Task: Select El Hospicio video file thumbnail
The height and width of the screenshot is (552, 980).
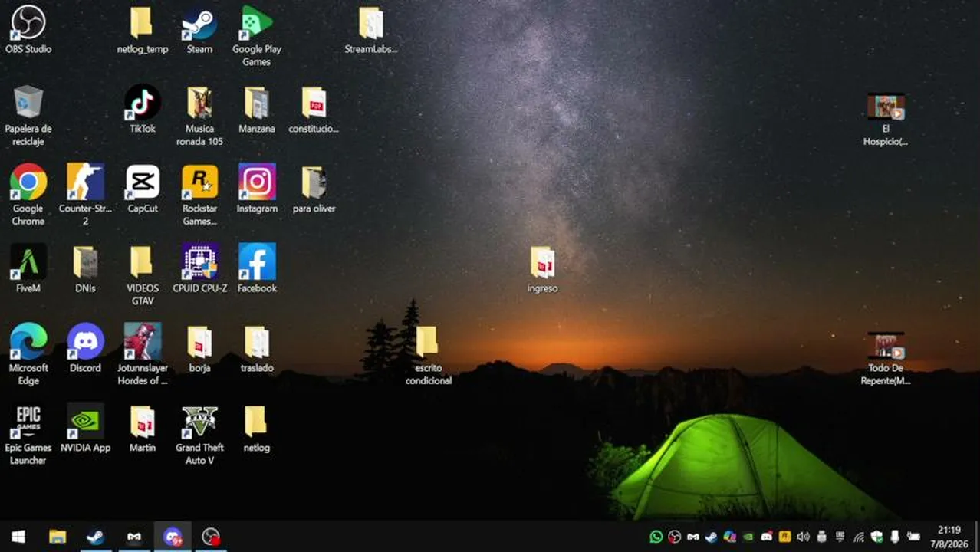Action: (886, 119)
